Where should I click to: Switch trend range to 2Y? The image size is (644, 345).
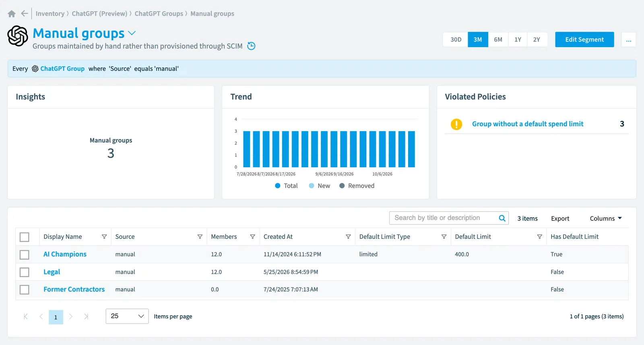[537, 39]
